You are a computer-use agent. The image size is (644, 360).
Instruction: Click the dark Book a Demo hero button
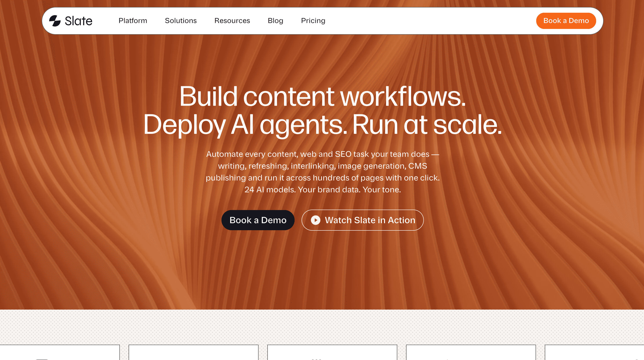pos(258,220)
